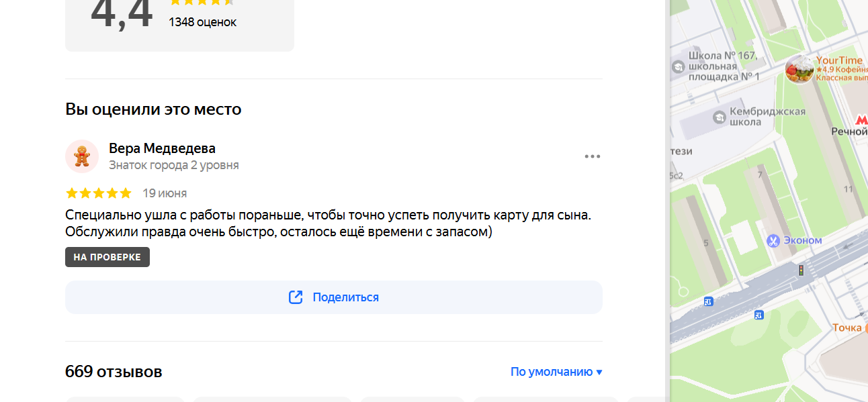Image resolution: width=868 pixels, height=402 pixels.
Task: Click the share icon next to Поделиться
Action: coord(296,297)
